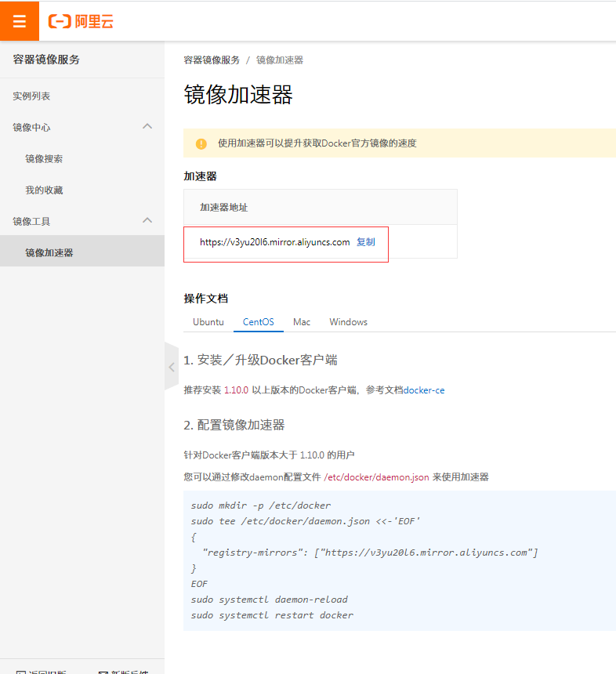Click the 加速器 section heading
Viewport: 616px width, 674px height.
(201, 176)
